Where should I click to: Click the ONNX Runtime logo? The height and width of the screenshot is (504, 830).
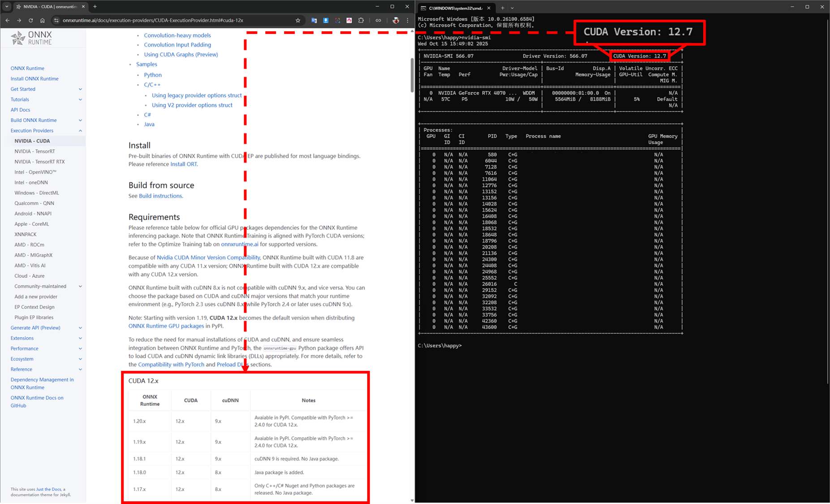tap(32, 38)
